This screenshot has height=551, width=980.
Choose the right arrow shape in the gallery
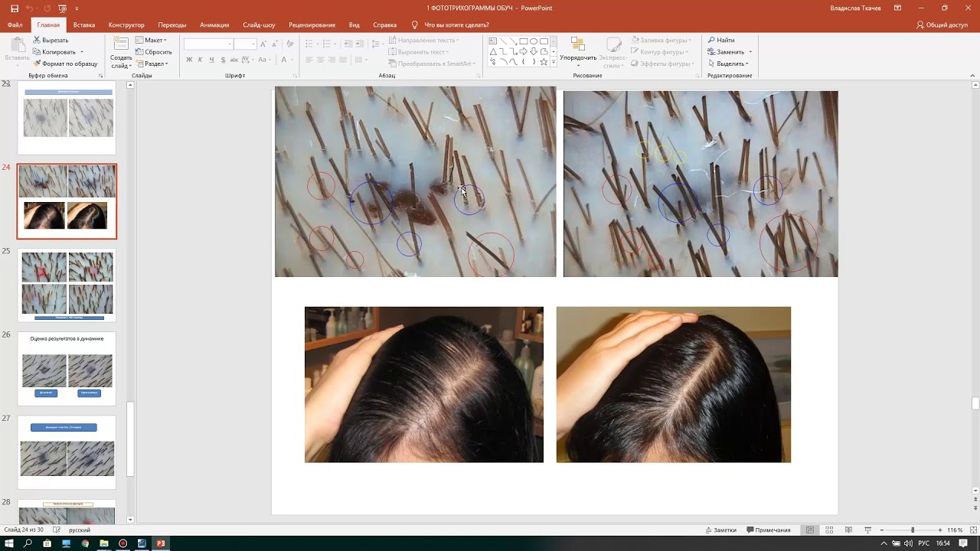(x=523, y=52)
